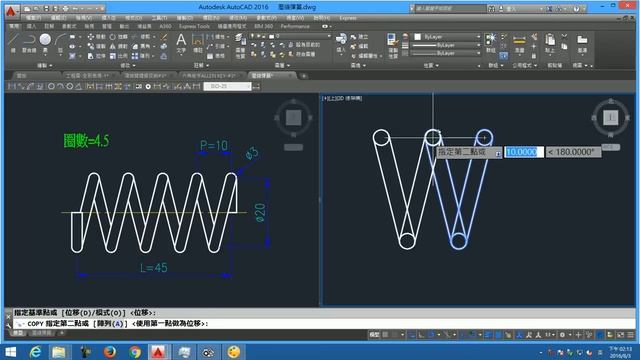
Task: Toggle the layer 0 on/off light bulb
Action: pyautogui.click(x=252, y=36)
